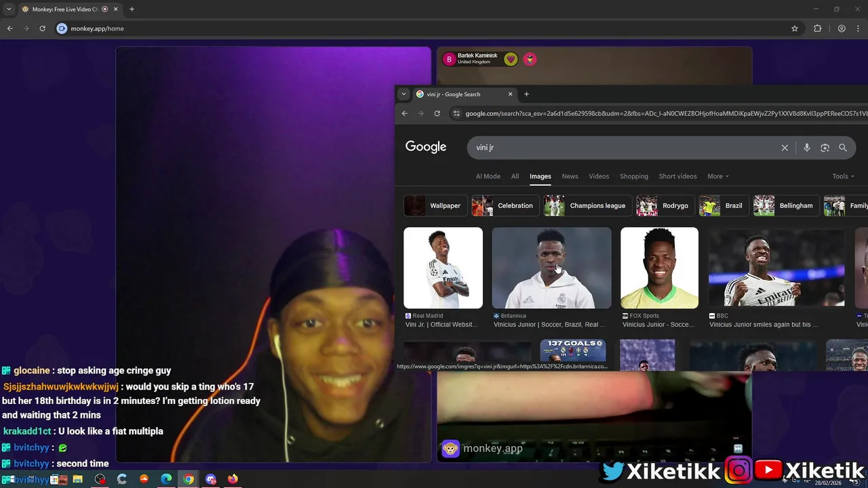Switch to the News tab
This screenshot has height=488, width=868.
(570, 176)
